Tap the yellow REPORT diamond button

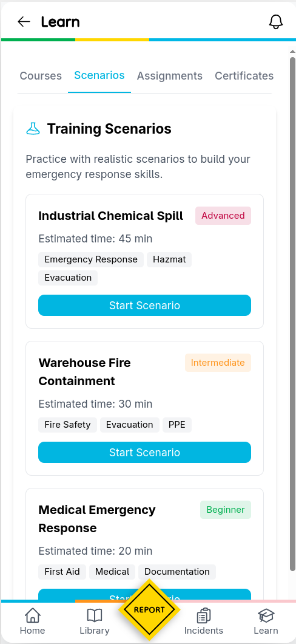[149, 610]
